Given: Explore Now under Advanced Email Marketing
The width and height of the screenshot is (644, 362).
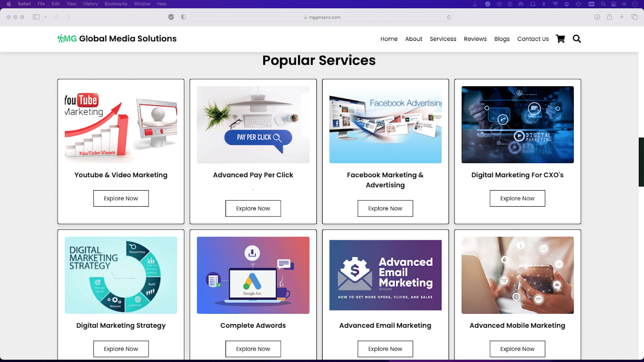Looking at the screenshot, I should [385, 349].
